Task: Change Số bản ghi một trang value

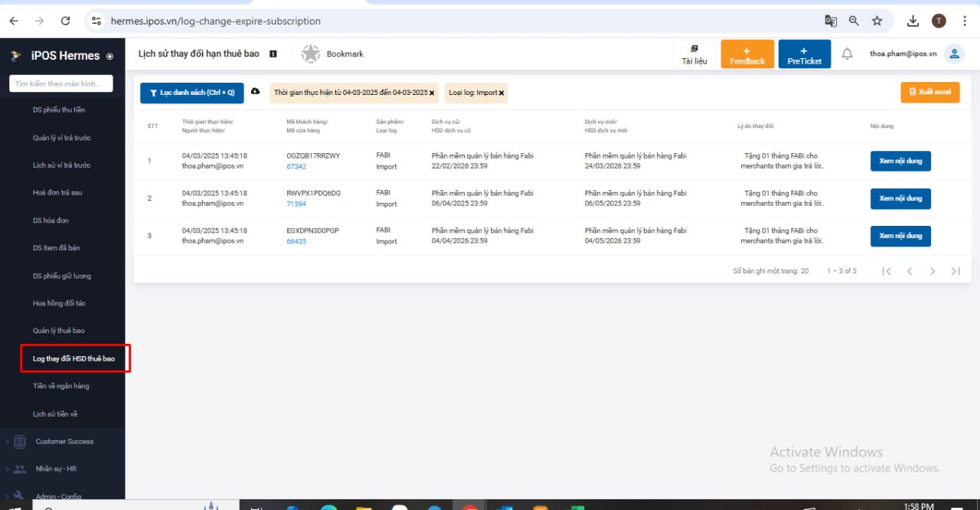Action: [x=805, y=271]
